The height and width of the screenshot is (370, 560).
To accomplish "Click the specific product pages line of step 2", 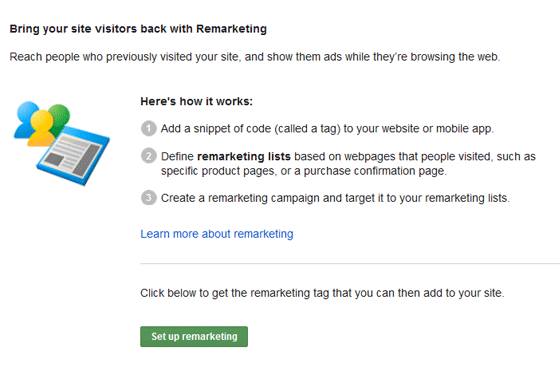I will point(304,171).
